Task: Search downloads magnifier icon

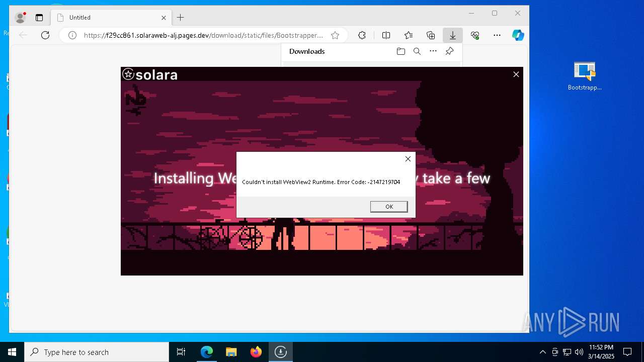Action: point(417,51)
